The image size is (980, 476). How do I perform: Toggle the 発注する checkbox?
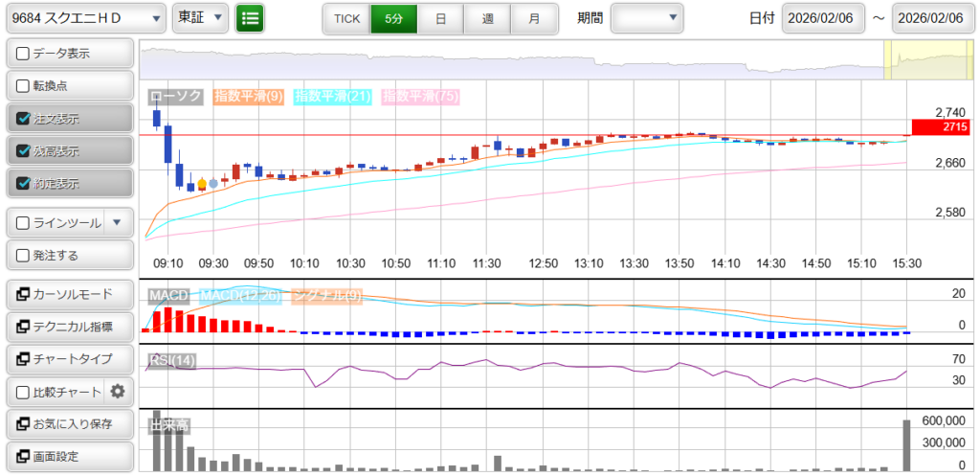(x=24, y=256)
